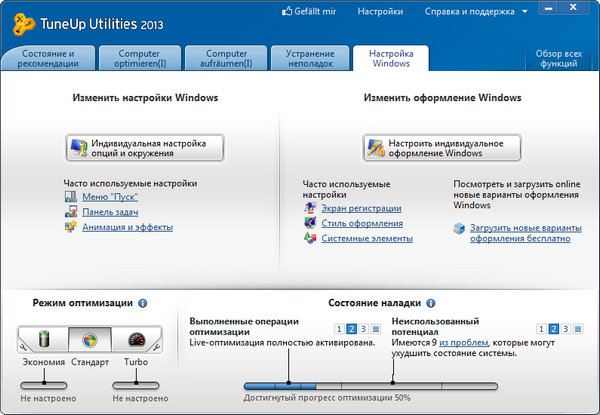Open the Стиль оформления link
Image resolution: width=600 pixels, height=415 pixels.
tap(362, 223)
